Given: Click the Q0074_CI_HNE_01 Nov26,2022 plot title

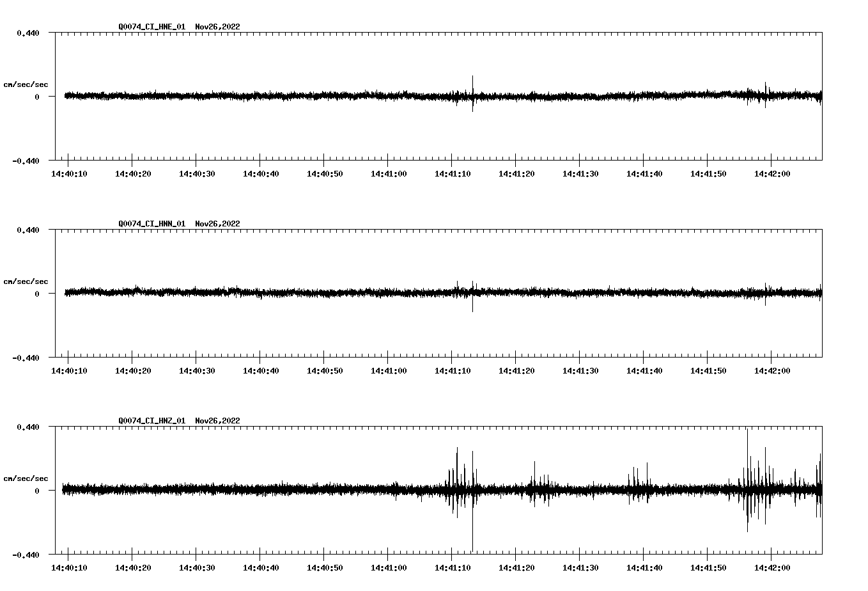Looking at the screenshot, I should pos(179,27).
